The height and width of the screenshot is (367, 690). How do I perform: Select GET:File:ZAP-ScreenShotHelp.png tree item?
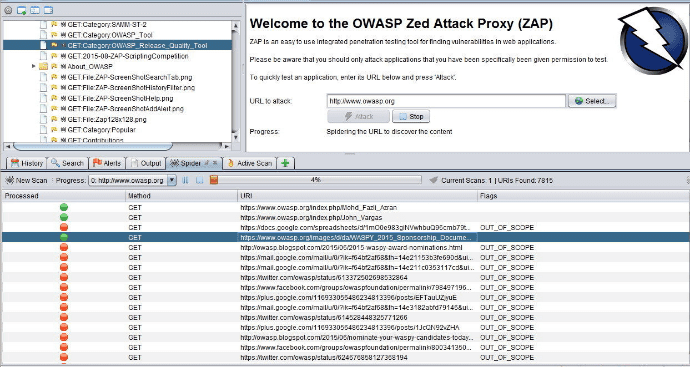[120, 98]
